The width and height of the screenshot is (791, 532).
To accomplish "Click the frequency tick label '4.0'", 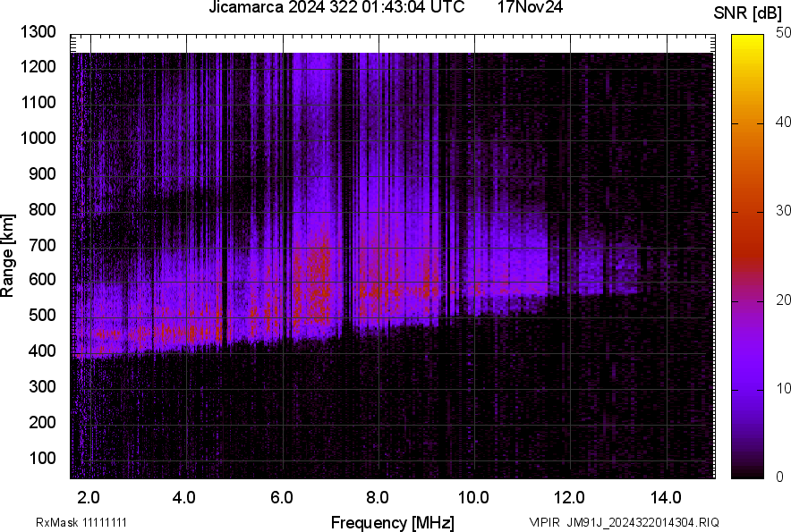I will 184,498.
